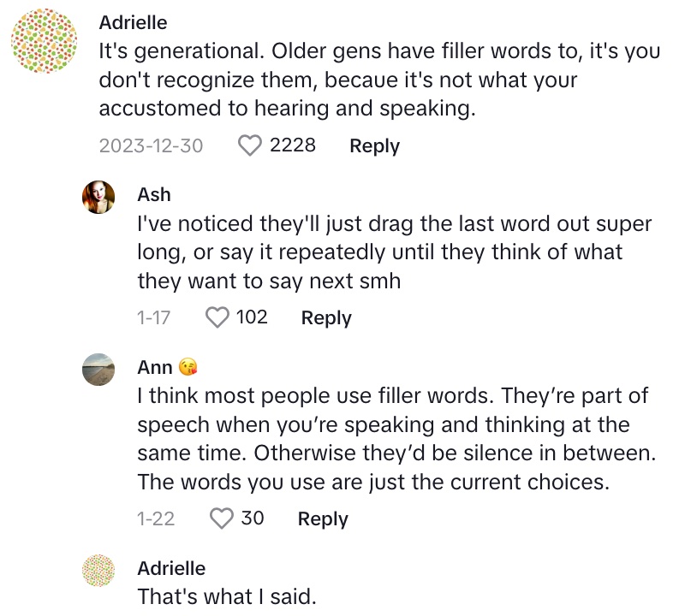Select the 30 like count on Ann's comment

(x=252, y=518)
